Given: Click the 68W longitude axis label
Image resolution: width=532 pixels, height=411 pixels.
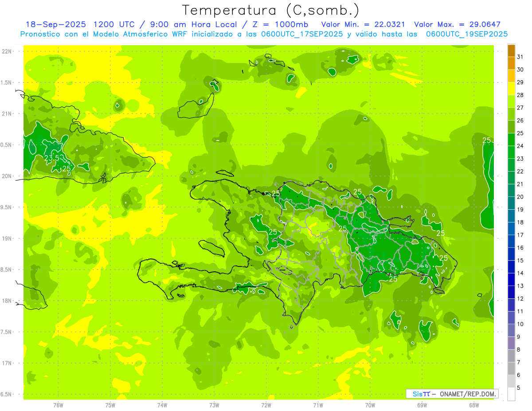Looking at the screenshot, I should [473, 405].
